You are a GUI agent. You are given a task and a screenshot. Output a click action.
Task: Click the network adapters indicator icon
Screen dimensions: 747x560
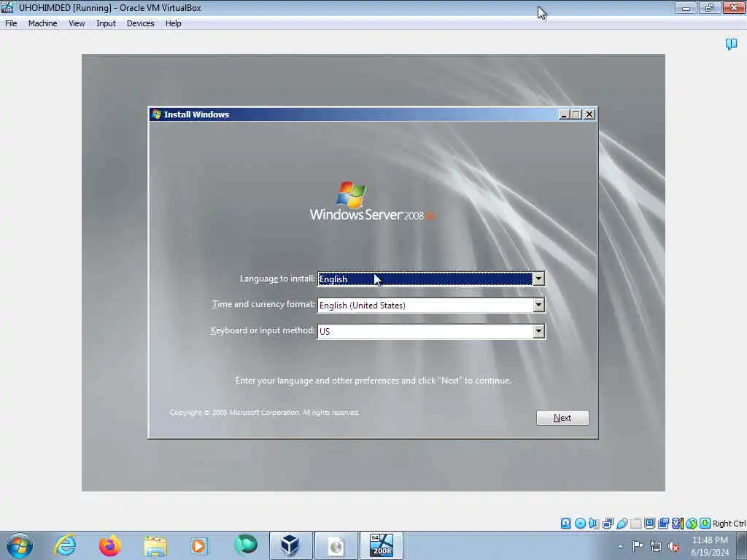point(608,524)
